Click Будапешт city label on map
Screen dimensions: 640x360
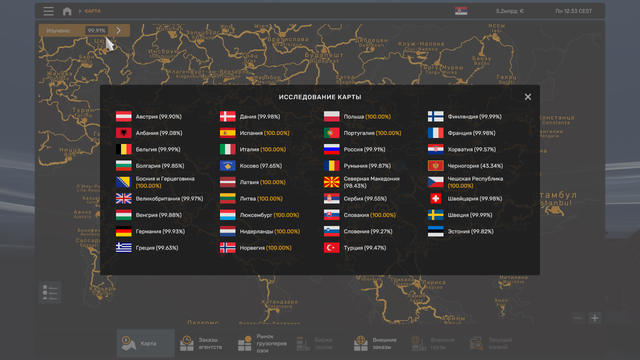324,55
